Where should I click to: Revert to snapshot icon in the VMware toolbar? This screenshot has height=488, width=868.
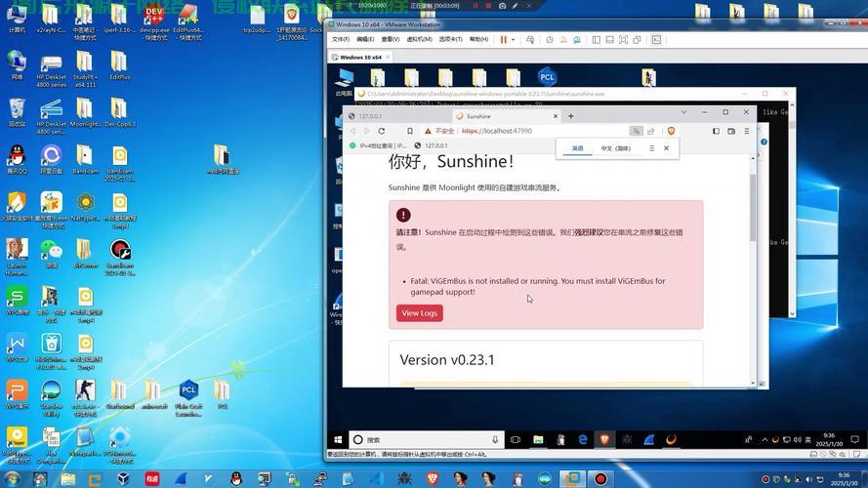click(x=563, y=40)
